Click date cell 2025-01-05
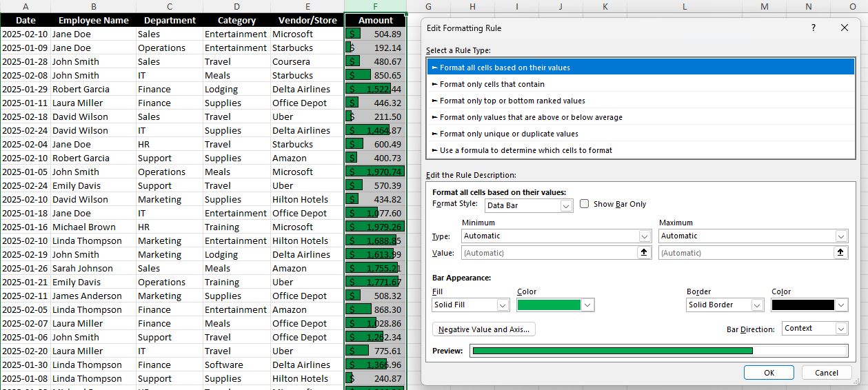Image resolution: width=868 pixels, height=390 pixels. (x=26, y=172)
